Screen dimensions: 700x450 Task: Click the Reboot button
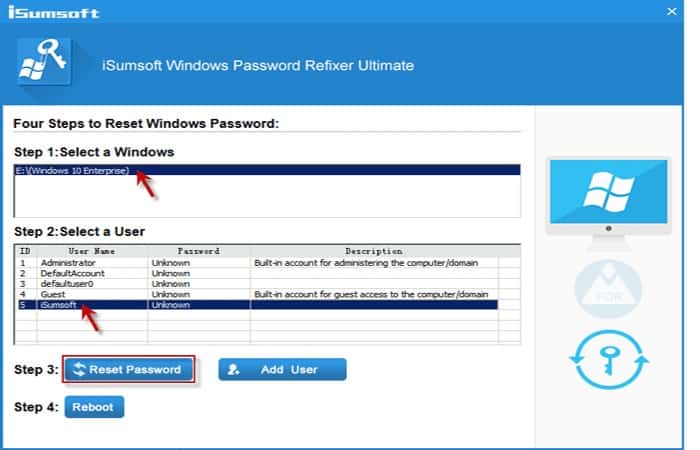coord(94,407)
